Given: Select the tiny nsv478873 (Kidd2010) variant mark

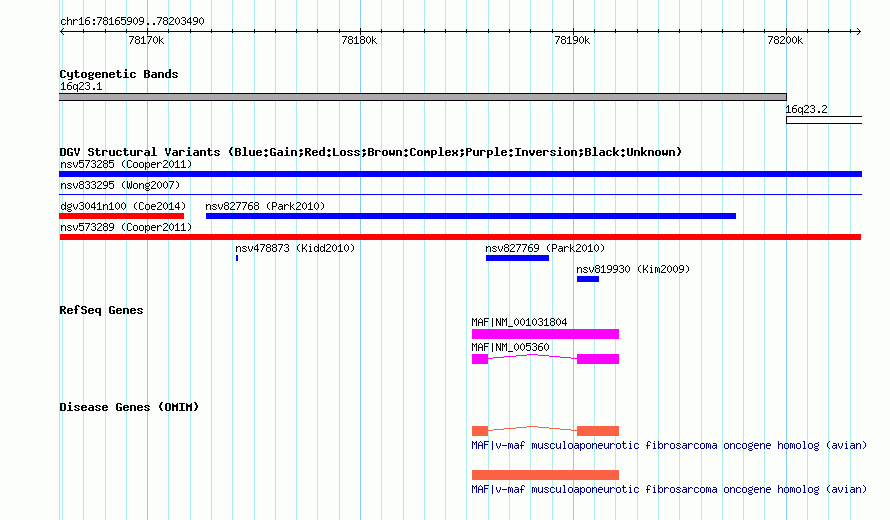Looking at the screenshot, I should (237, 258).
